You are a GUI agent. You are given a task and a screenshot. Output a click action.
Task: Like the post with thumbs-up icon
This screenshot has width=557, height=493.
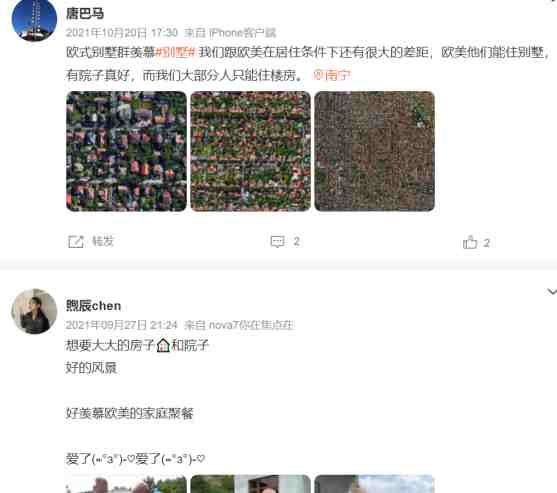[x=470, y=243]
